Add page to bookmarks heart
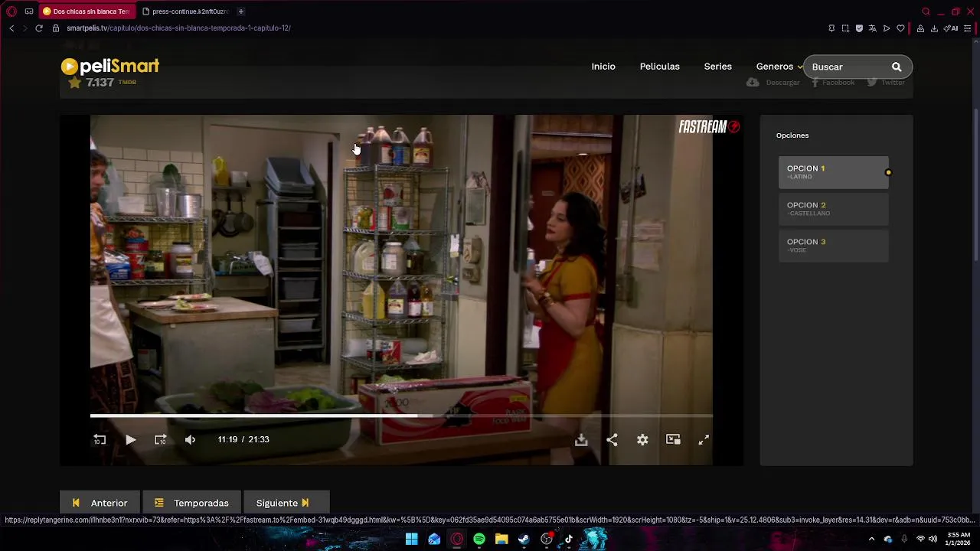This screenshot has width=980, height=551. 900,28
